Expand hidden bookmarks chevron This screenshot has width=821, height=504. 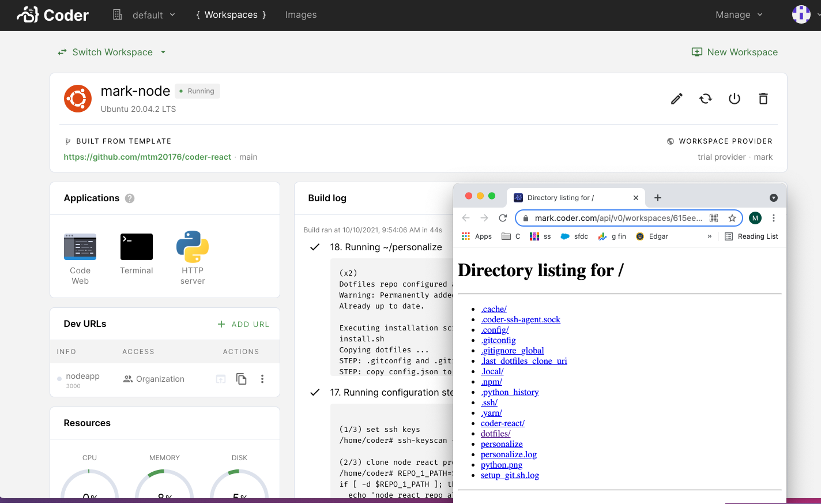tap(710, 236)
